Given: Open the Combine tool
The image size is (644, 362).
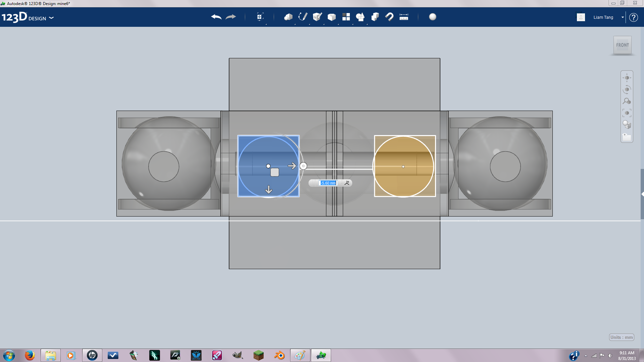Looking at the screenshot, I should click(375, 17).
